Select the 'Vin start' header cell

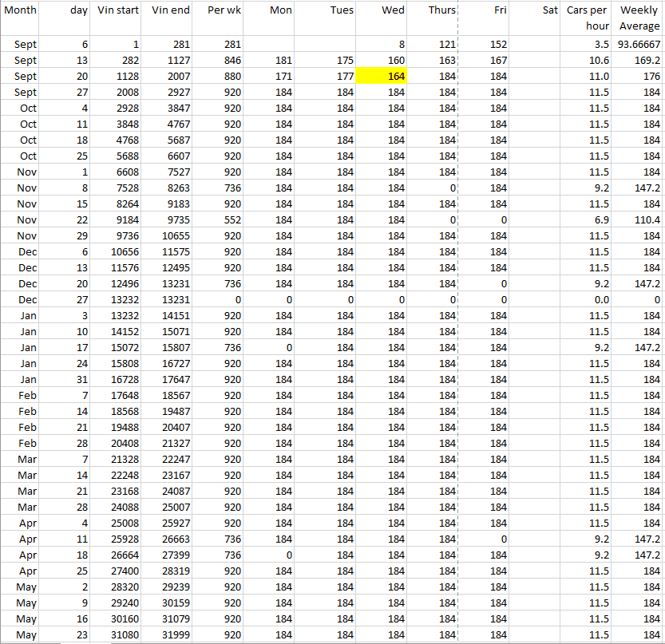coord(117,11)
